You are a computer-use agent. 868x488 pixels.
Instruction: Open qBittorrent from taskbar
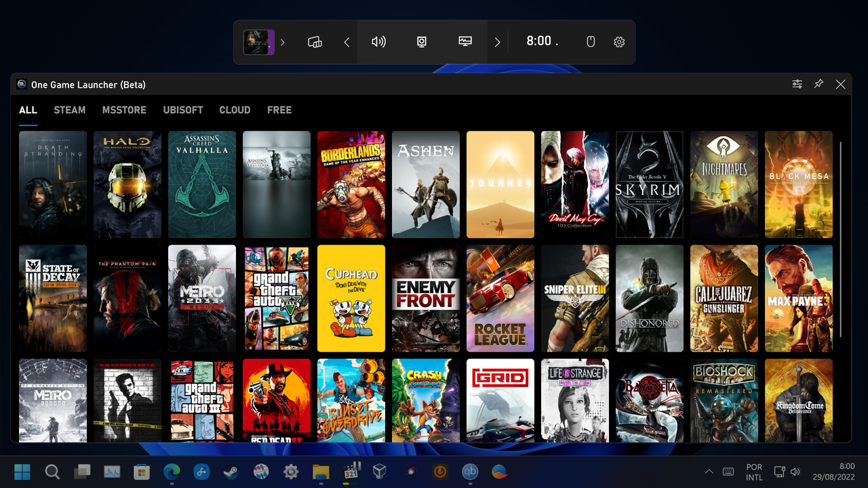pos(470,472)
